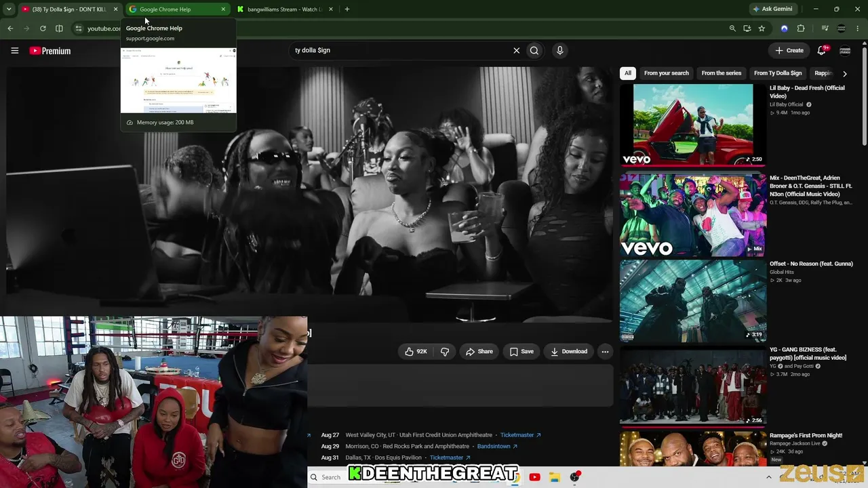Close the bangwilliams Stream tab
This screenshot has height=488, width=868.
(332, 9)
